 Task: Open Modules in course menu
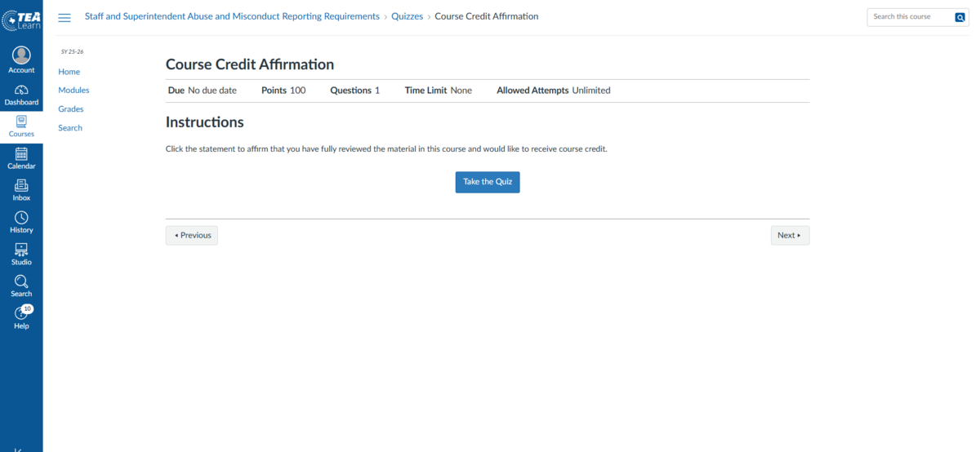73,91
